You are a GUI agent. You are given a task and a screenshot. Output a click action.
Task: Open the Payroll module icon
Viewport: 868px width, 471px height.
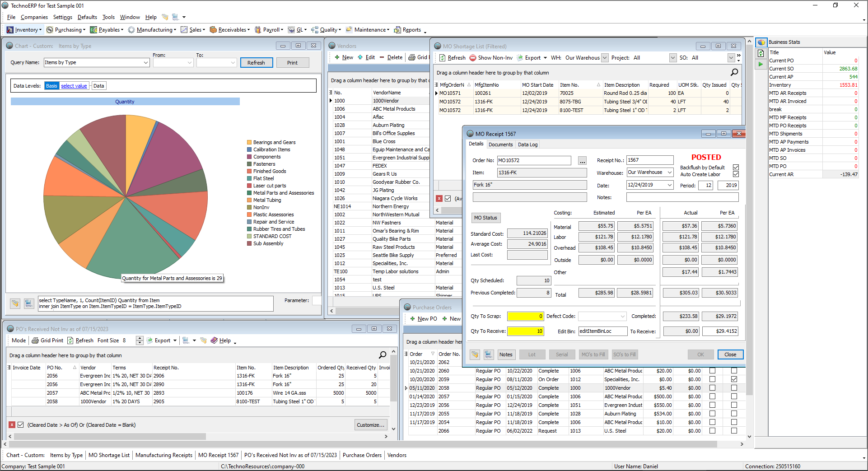click(258, 30)
